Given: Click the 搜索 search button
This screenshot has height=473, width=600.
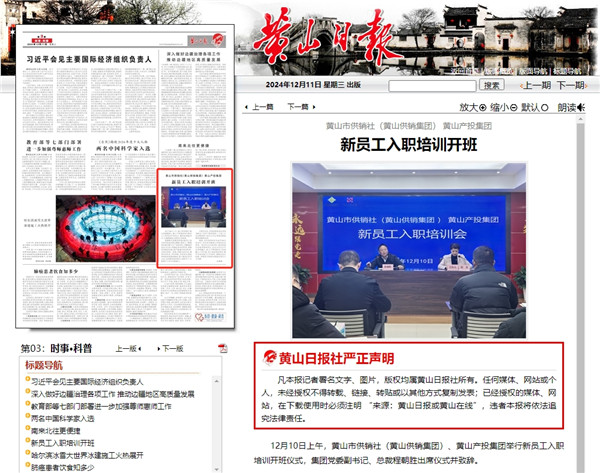Looking at the screenshot, I should point(491,85).
